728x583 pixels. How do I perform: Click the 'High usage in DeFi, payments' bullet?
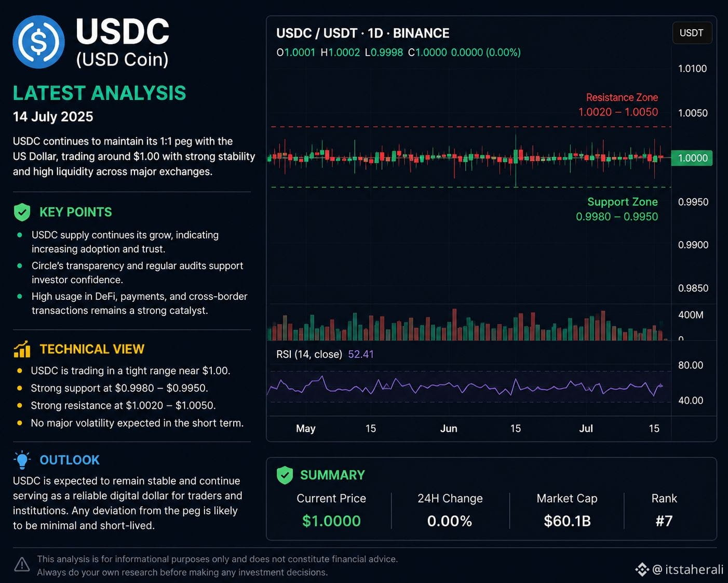[x=140, y=303]
